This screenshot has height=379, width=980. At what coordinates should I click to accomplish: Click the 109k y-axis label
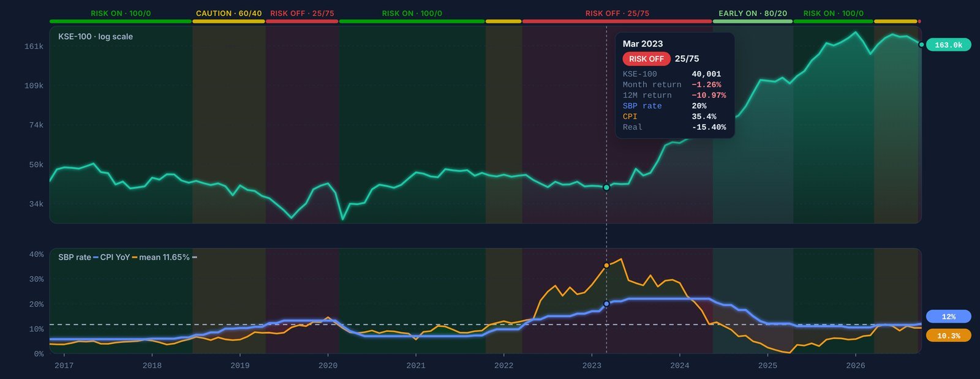pyautogui.click(x=34, y=86)
